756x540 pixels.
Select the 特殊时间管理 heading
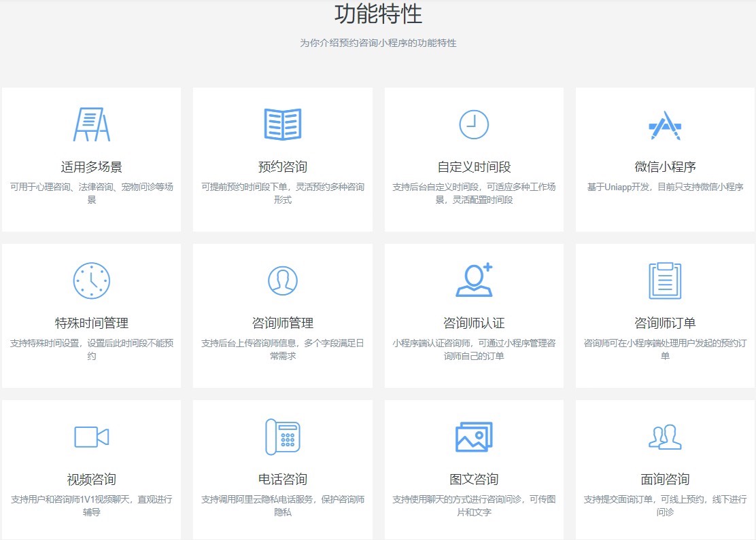point(92,323)
